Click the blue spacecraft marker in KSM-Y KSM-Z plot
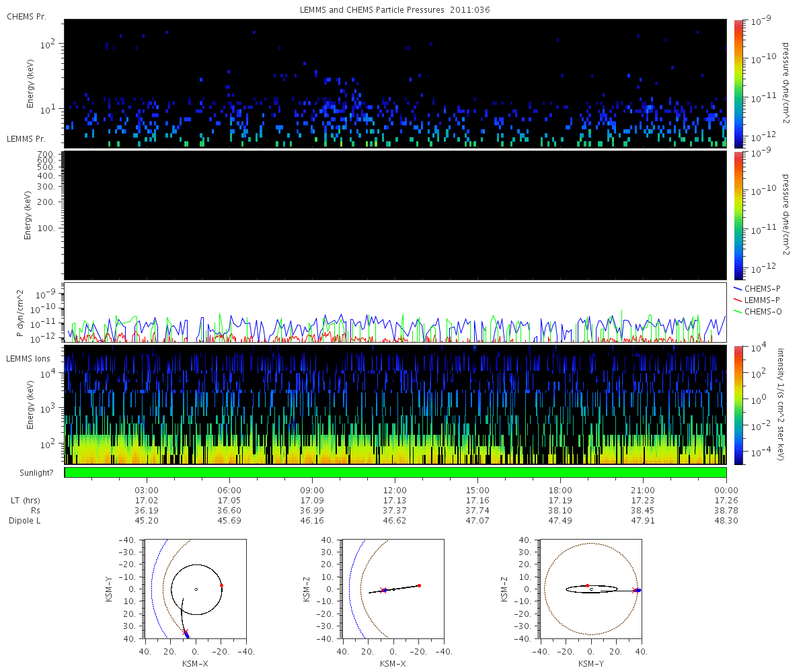The image size is (807, 672). (638, 590)
